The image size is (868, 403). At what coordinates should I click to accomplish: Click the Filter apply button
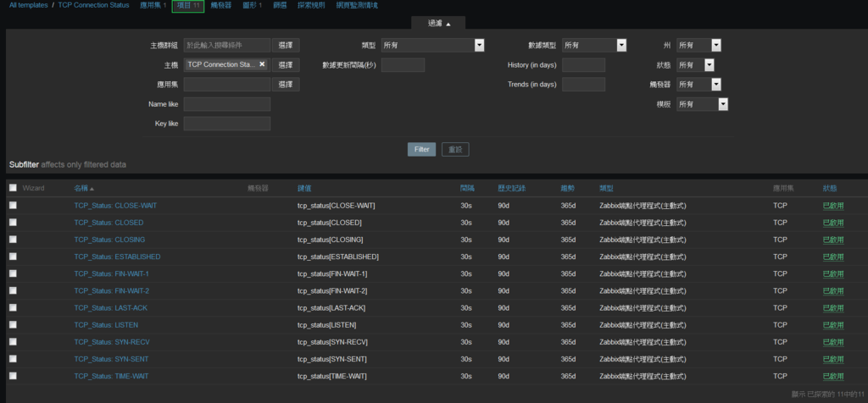point(422,149)
